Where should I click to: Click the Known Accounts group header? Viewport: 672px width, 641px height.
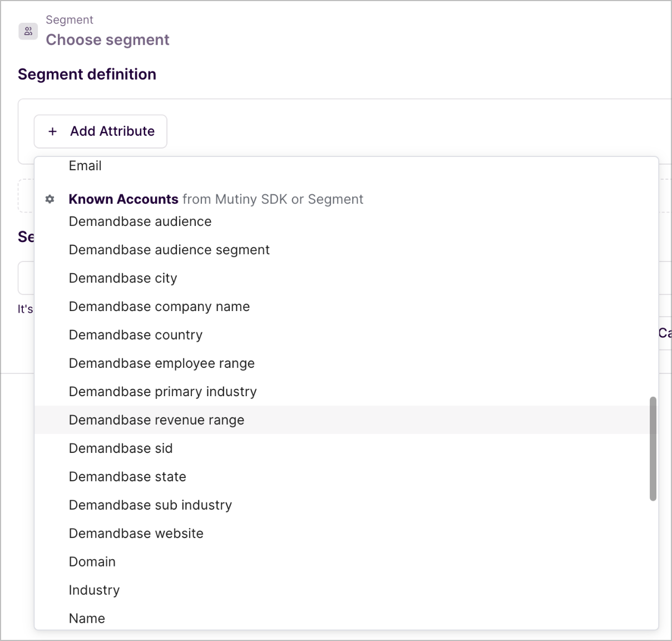click(216, 199)
